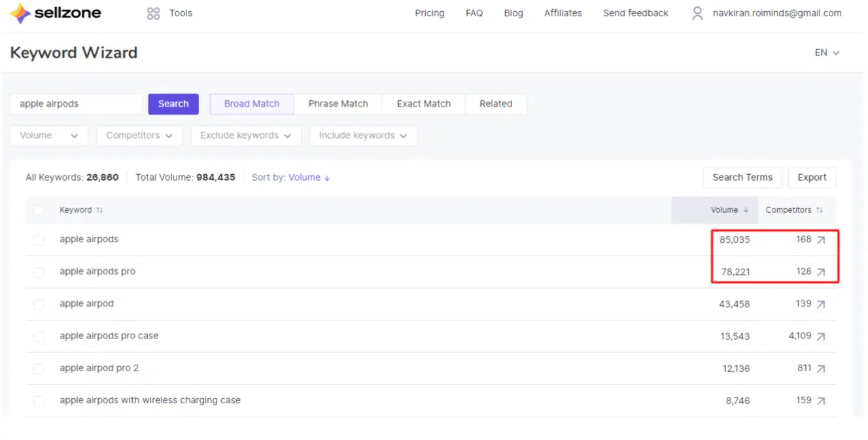The image size is (868, 440).
Task: Tick the select-all checkbox in table header
Action: [x=39, y=210]
